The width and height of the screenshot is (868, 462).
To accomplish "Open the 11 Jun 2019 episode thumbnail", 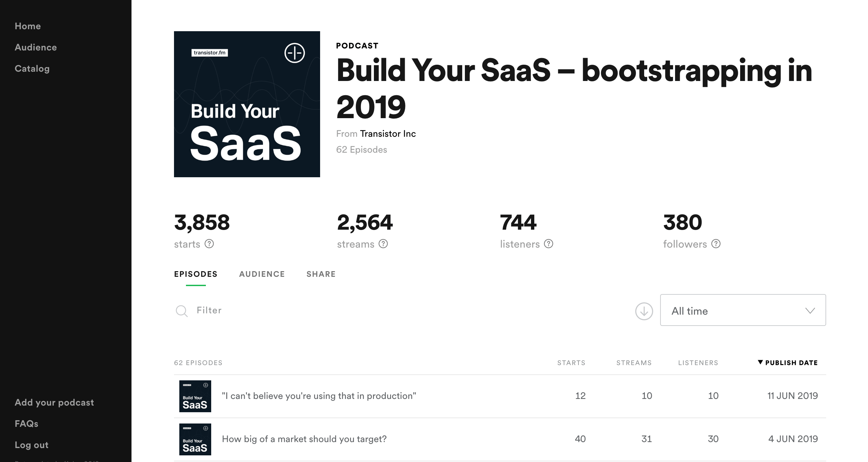I will [195, 396].
